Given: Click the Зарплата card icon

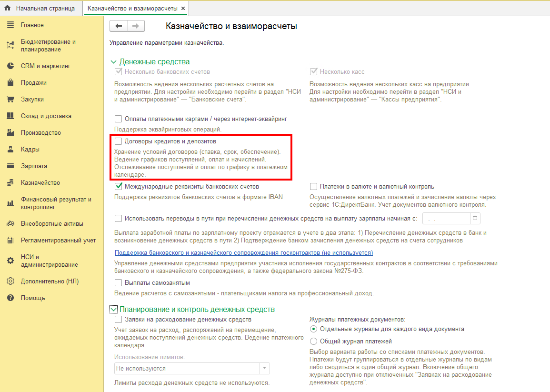Looking at the screenshot, I should pyautogui.click(x=10, y=166).
